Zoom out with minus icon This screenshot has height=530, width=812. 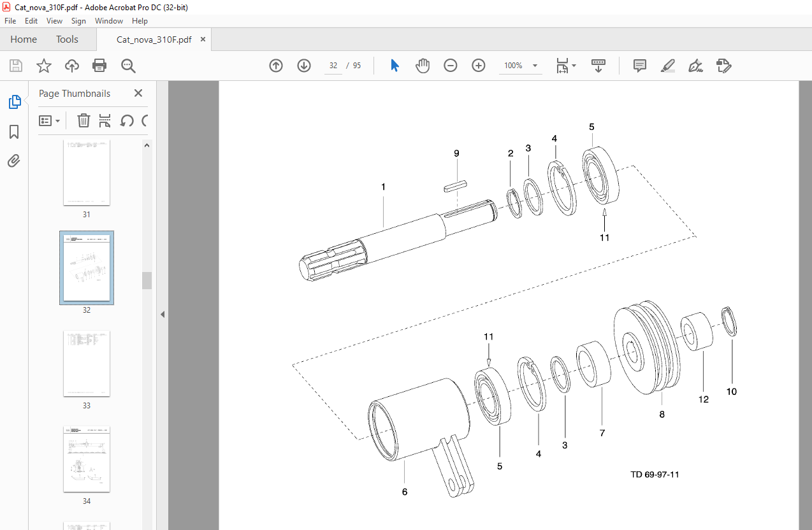tap(451, 66)
